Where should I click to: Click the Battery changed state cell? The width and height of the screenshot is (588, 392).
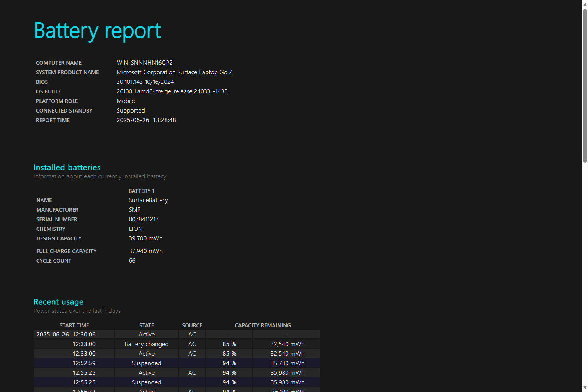click(x=147, y=344)
